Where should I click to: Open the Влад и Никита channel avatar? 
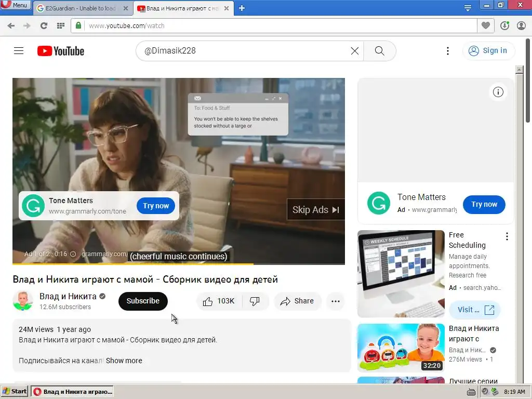(23, 301)
